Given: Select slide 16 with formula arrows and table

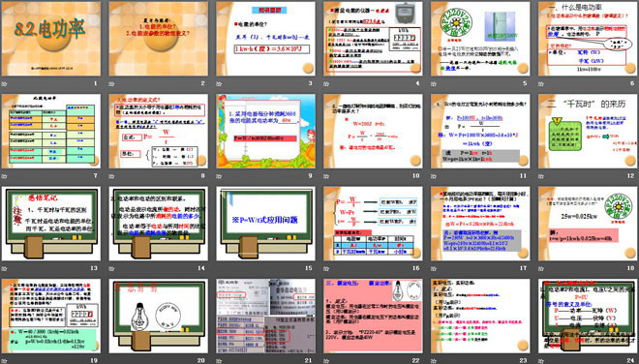Looking at the screenshot, I should 373,224.
